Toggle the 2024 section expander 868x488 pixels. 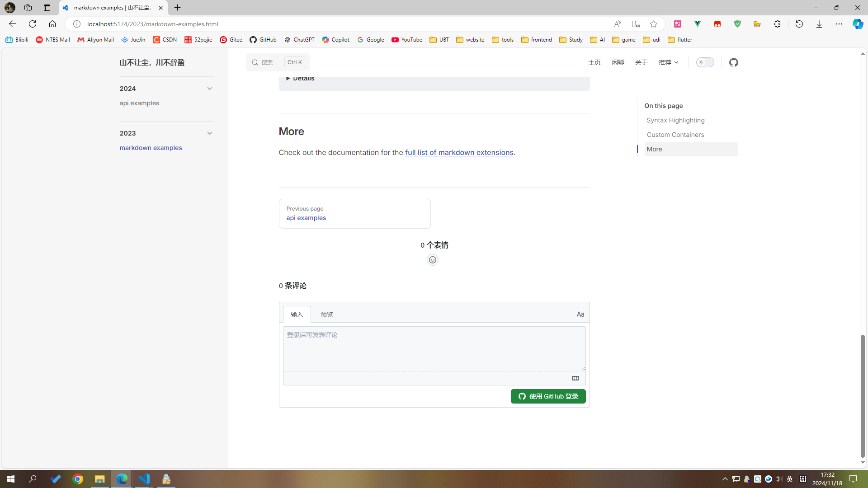[x=210, y=88]
